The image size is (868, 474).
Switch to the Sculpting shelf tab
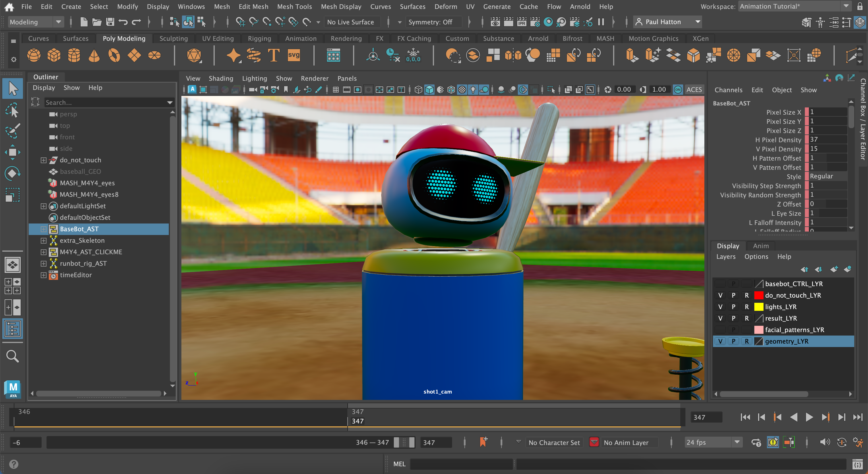[x=174, y=38]
